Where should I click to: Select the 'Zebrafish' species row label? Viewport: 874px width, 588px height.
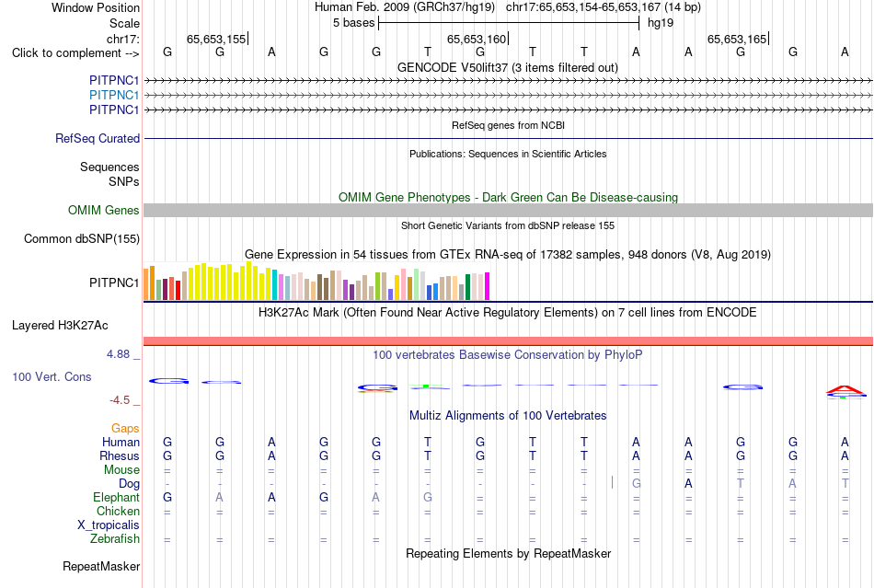[x=115, y=539]
